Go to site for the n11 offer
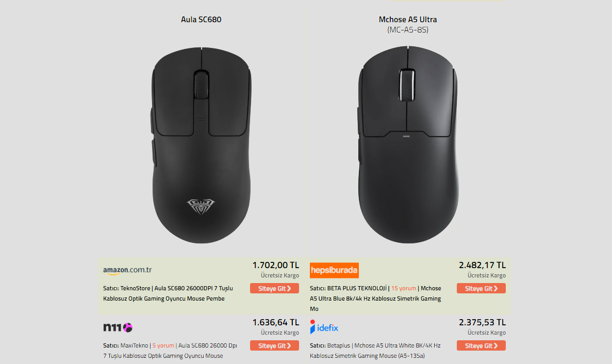This screenshot has width=612, height=364. click(x=274, y=345)
